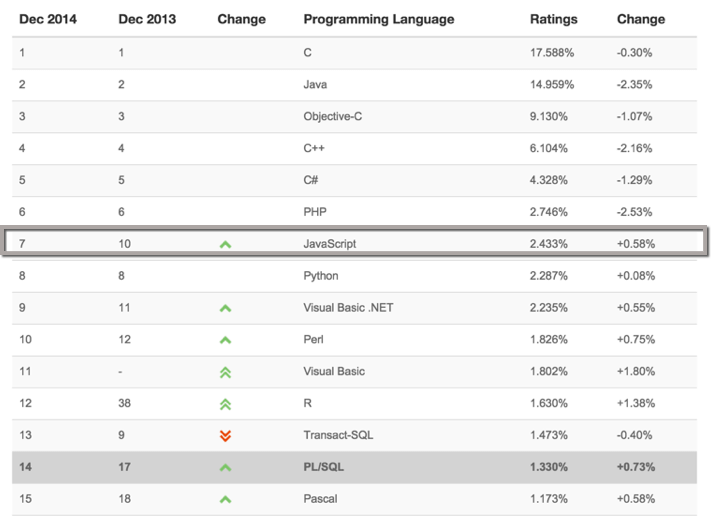
Task: Click the double up arrow for R
Action: (x=225, y=404)
